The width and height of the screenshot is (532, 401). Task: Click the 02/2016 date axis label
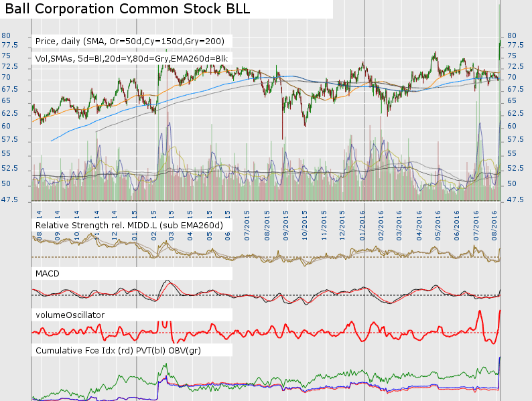pyautogui.click(x=381, y=226)
